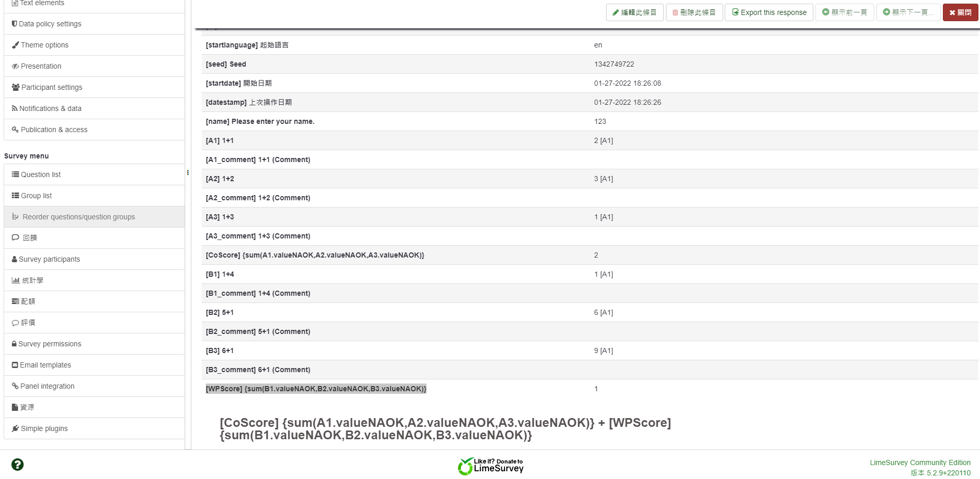Click the grid-list icon beside Group list
This screenshot has width=980, height=479.
coord(15,196)
